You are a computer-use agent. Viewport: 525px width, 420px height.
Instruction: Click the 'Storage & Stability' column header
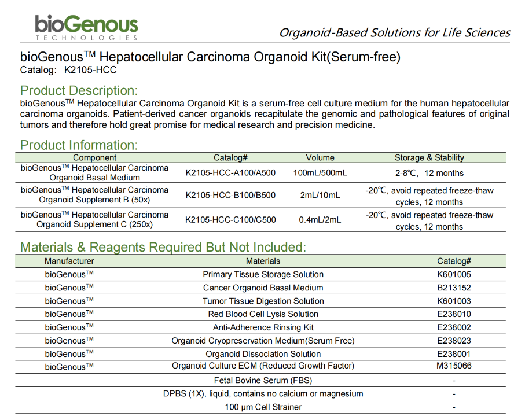(429, 157)
